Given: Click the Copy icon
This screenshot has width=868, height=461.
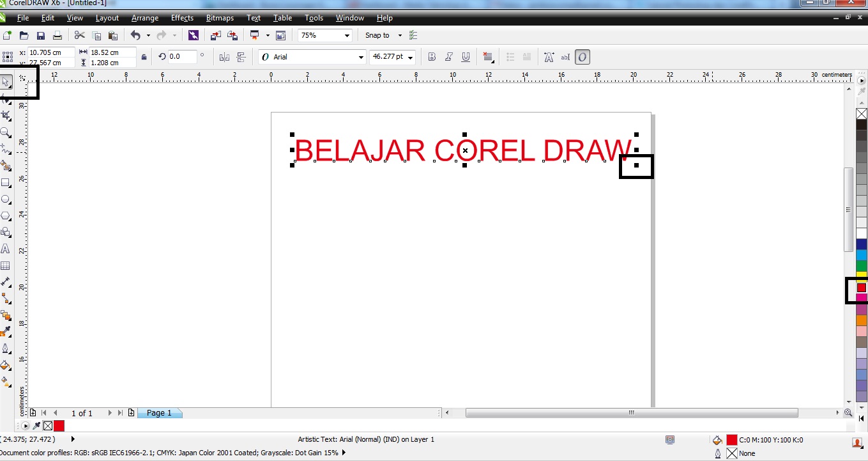Looking at the screenshot, I should 96,35.
